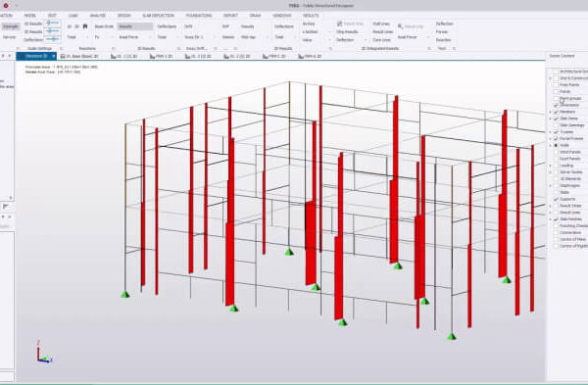The width and height of the screenshot is (588, 385).
Task: Select the active Structure 3D view tab
Action: click(x=36, y=56)
